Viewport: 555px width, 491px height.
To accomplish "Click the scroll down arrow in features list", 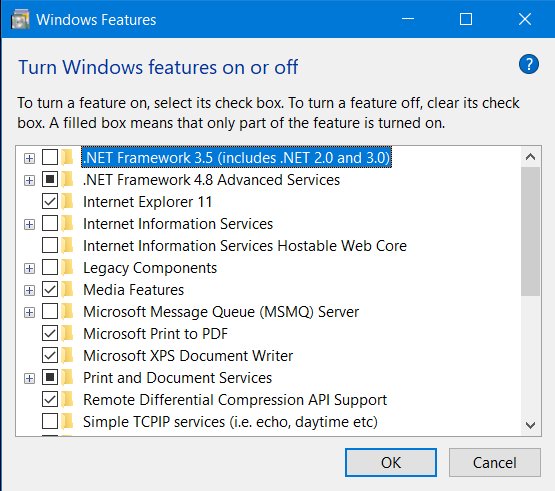I will (530, 425).
